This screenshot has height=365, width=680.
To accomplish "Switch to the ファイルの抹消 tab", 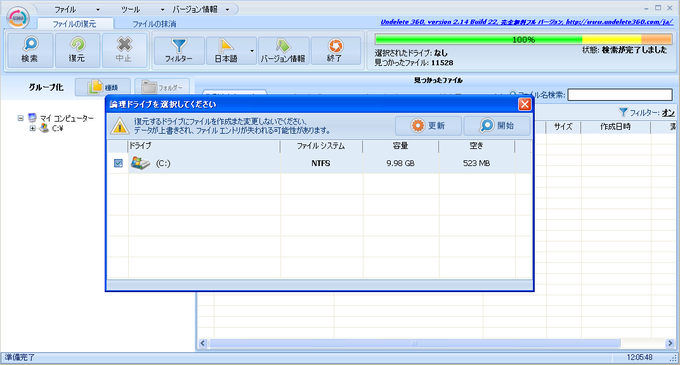I will 154,24.
